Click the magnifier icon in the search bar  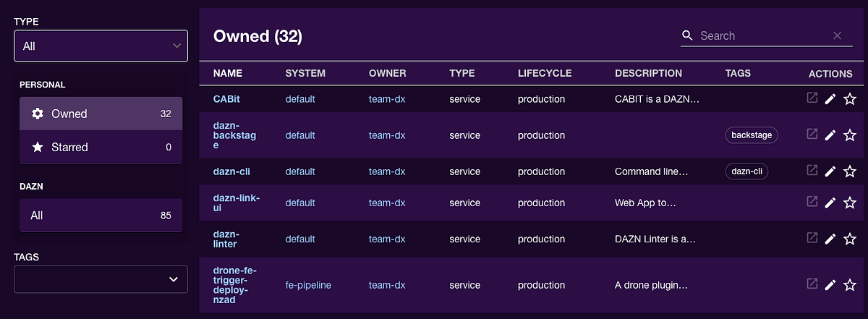pyautogui.click(x=687, y=35)
